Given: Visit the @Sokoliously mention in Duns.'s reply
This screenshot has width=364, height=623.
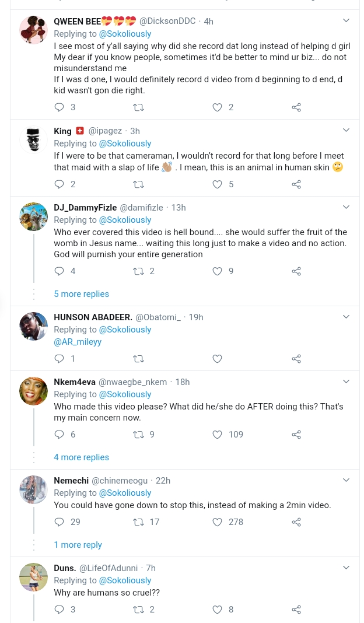Looking at the screenshot, I should (x=125, y=580).
